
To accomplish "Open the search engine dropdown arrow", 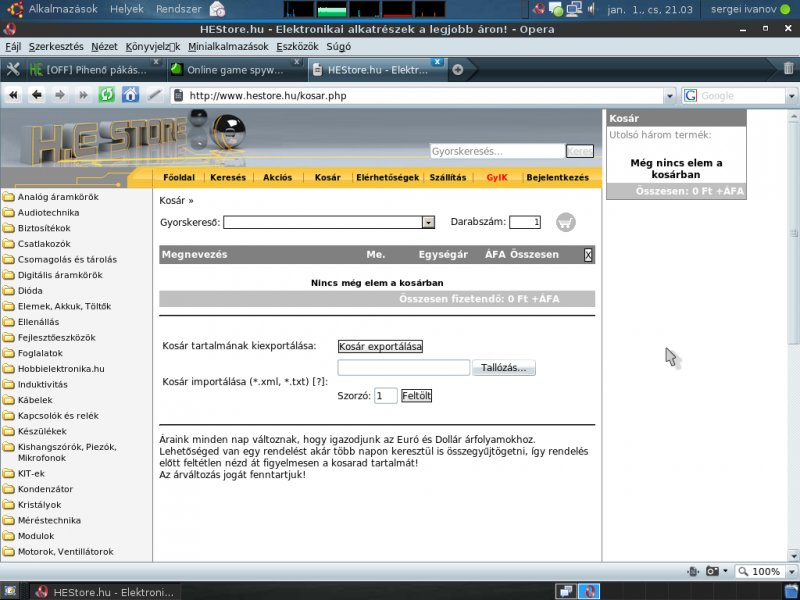I will click(x=791, y=96).
